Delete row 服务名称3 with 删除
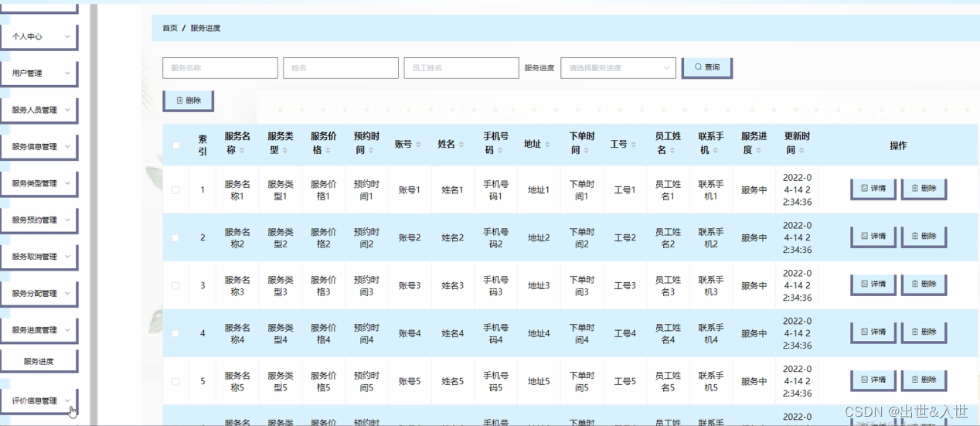The height and width of the screenshot is (426, 980). pos(924,285)
